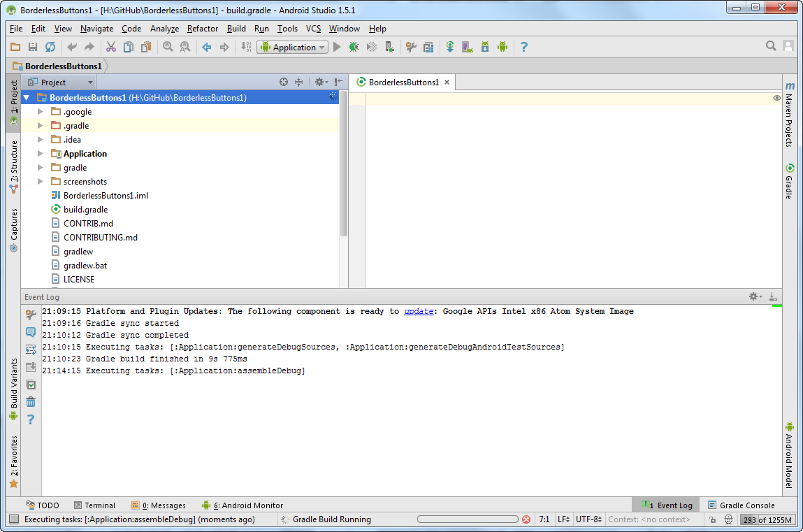803x532 pixels.
Task: Toggle tool window bars in bottom-left corner
Action: pyautogui.click(x=13, y=519)
